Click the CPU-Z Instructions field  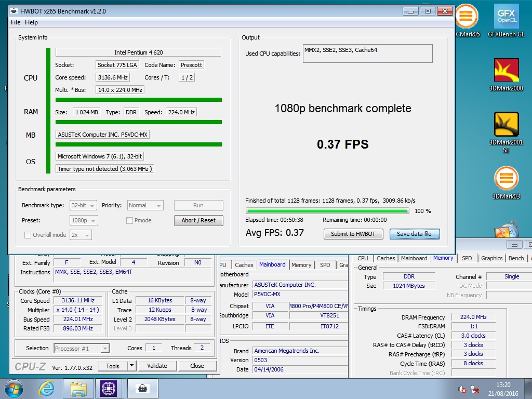click(x=132, y=275)
